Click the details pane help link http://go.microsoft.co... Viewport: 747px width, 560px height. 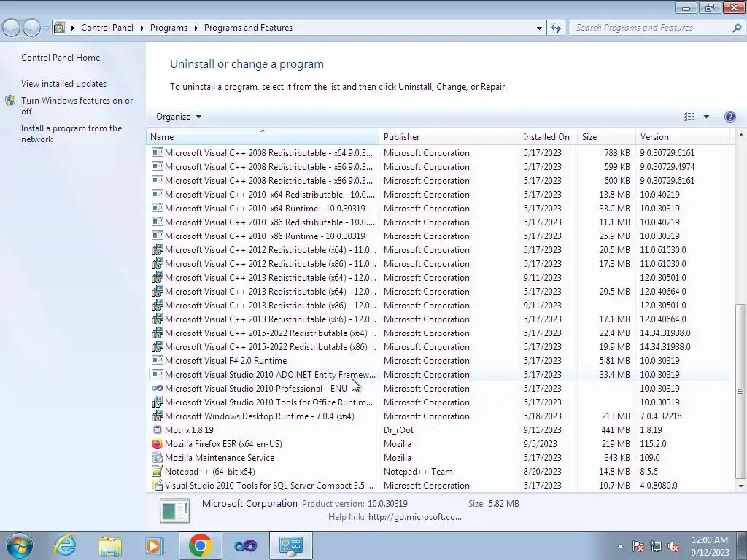click(415, 517)
